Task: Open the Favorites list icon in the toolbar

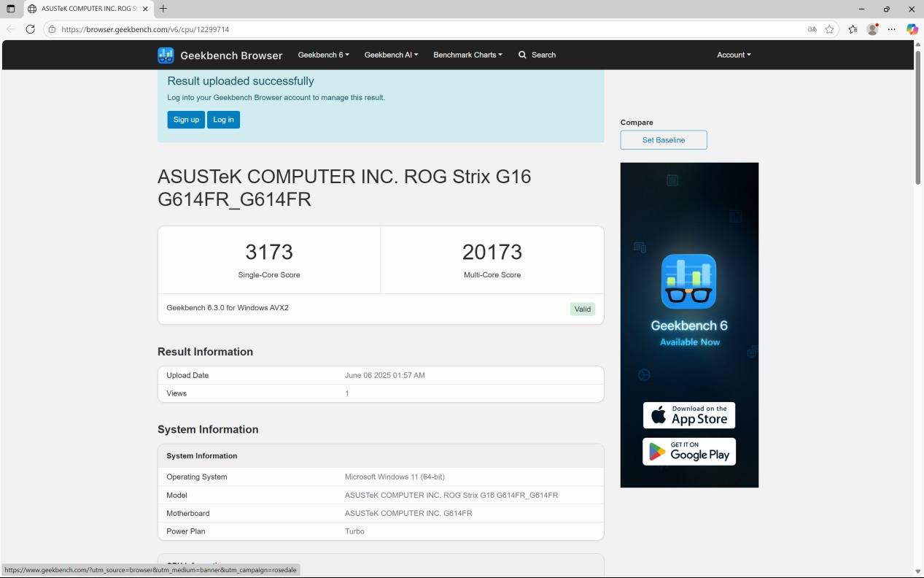Action: 853,29
